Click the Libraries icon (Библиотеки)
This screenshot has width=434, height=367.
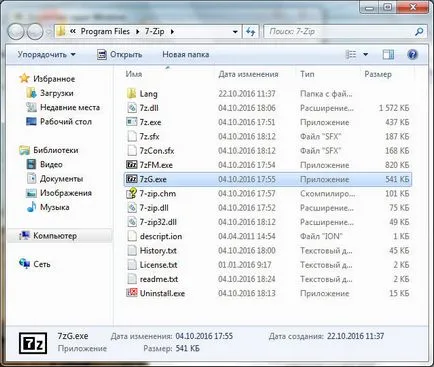pos(24,150)
